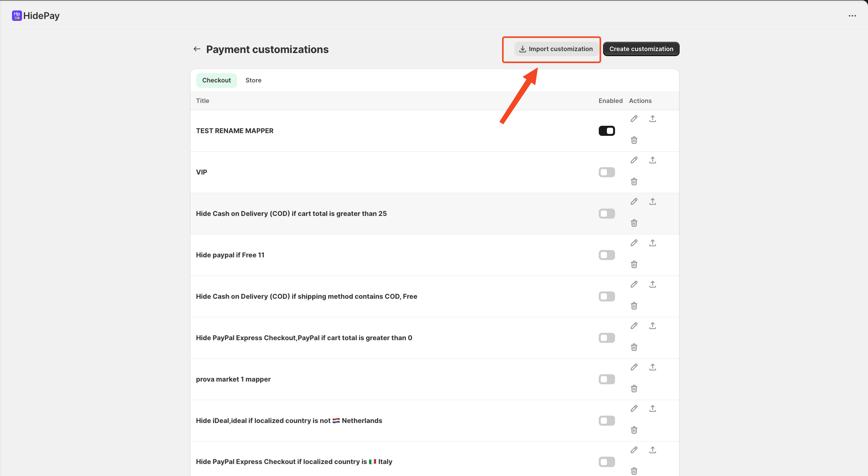Delete the VIP customization
This screenshot has width=868, height=476.
coord(634,181)
